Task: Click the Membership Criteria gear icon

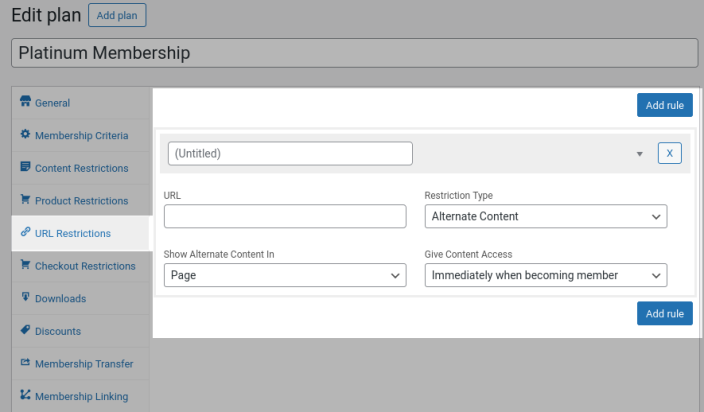Action: pyautogui.click(x=25, y=134)
